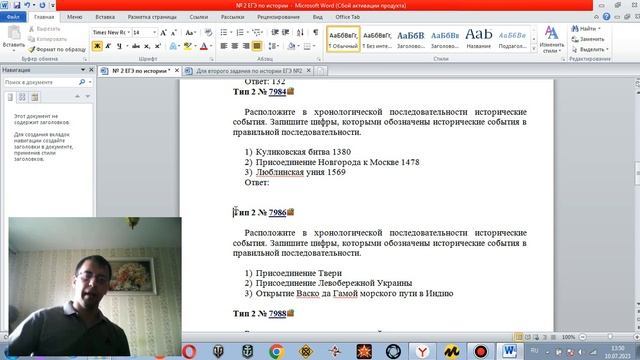Image resolution: width=640 pixels, height=360 pixels.
Task: Expand the styles gallery More arrow
Action: coord(534,49)
